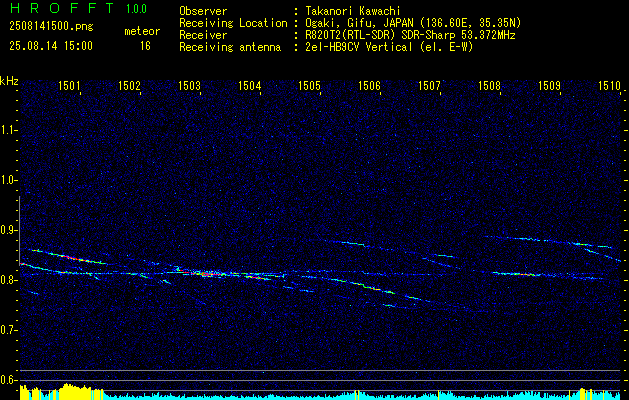
Task: Click the 1509 time axis marker
Action: point(549,85)
